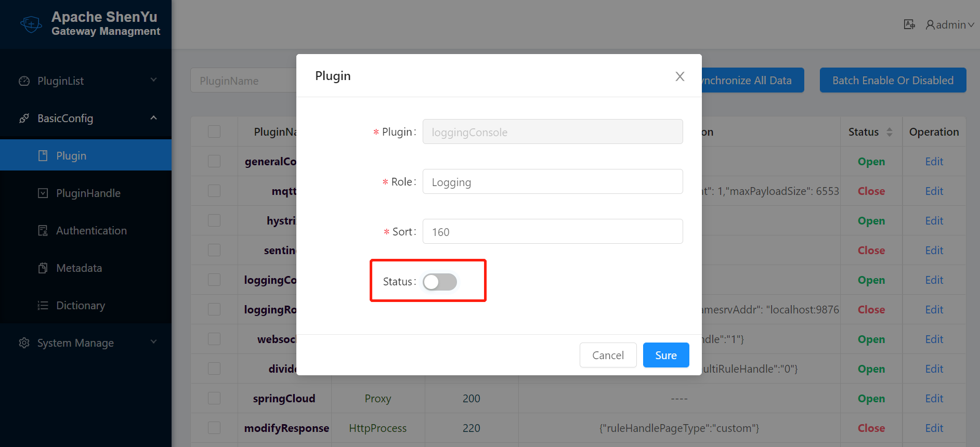Open the admin dropdown arrow
This screenshot has width=980, height=447.
coord(971,25)
